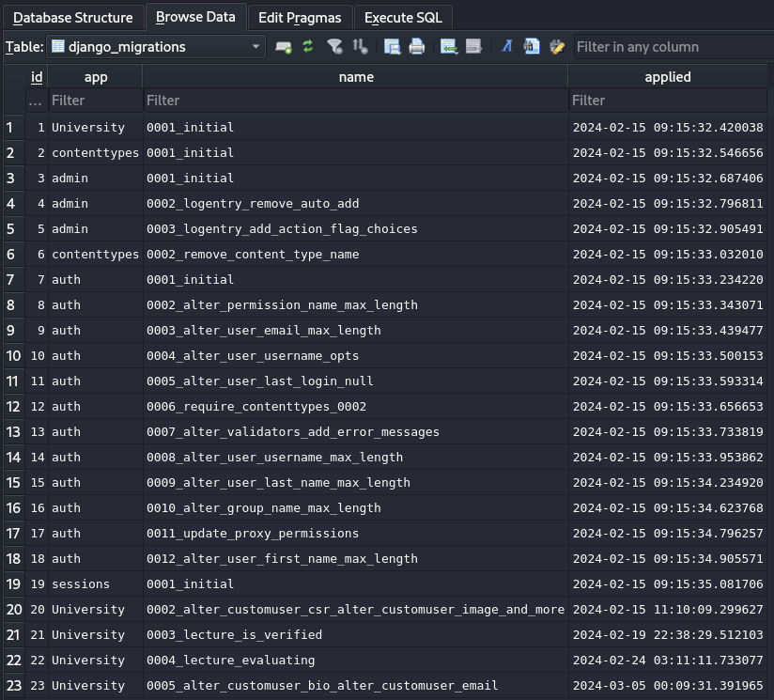The width and height of the screenshot is (774, 700).
Task: Select row header number 23
Action: coord(14,686)
